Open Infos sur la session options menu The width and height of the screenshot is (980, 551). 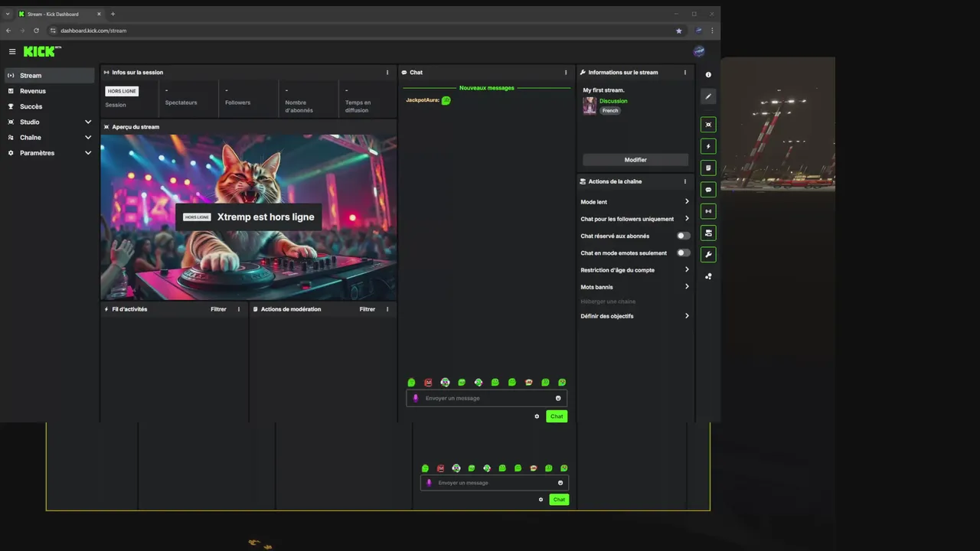(387, 73)
